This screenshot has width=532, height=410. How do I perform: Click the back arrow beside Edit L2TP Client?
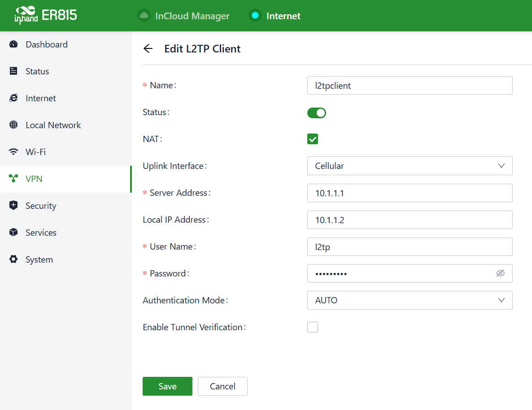click(x=148, y=49)
